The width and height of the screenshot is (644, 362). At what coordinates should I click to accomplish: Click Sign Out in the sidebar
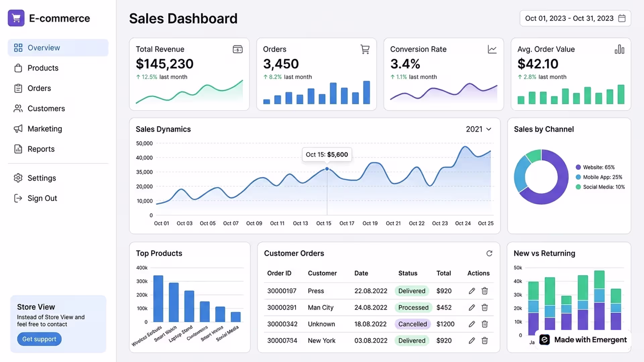coord(58,198)
